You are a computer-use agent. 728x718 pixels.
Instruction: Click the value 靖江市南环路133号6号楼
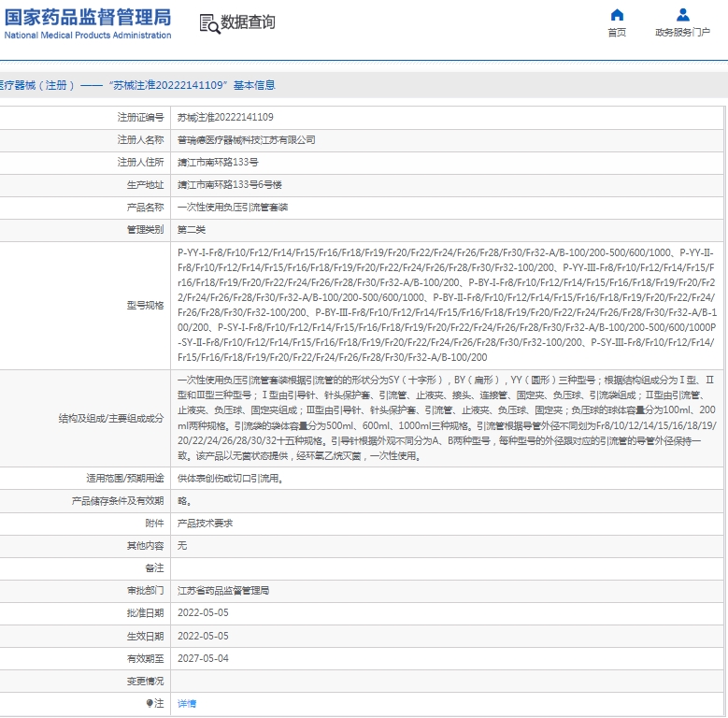click(229, 185)
